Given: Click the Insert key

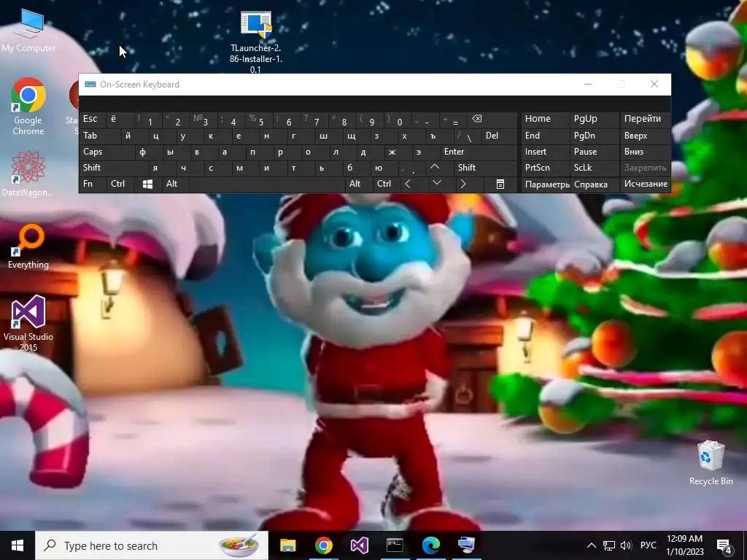Looking at the screenshot, I should click(546, 152).
